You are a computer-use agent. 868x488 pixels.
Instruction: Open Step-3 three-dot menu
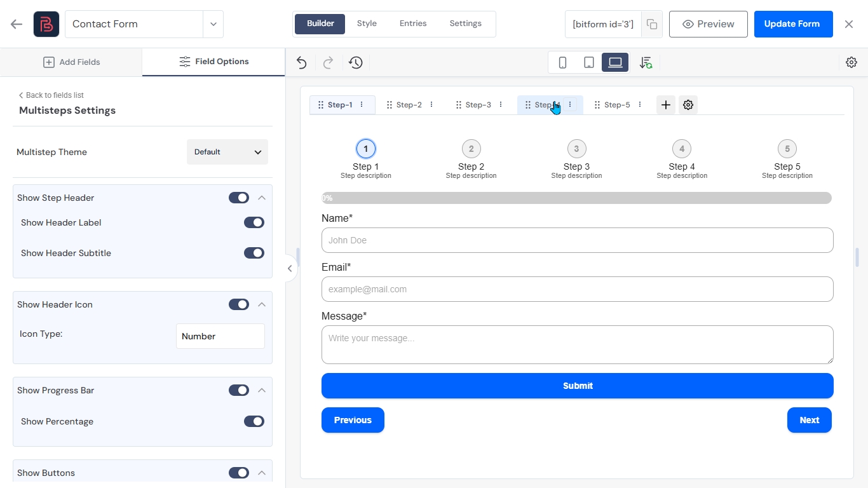tap(501, 105)
